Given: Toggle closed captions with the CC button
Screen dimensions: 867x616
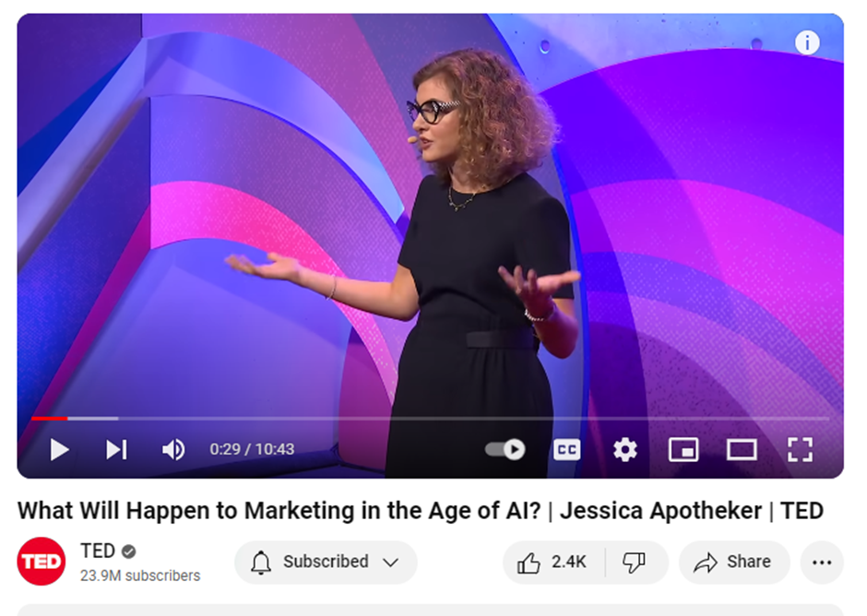Looking at the screenshot, I should click(x=566, y=449).
